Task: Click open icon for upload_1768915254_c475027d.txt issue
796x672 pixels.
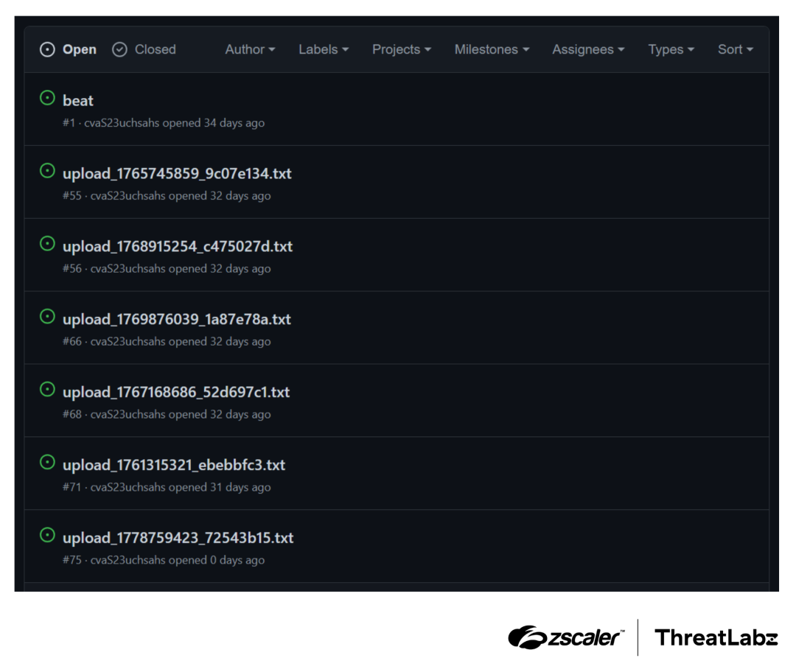Action: click(x=47, y=244)
